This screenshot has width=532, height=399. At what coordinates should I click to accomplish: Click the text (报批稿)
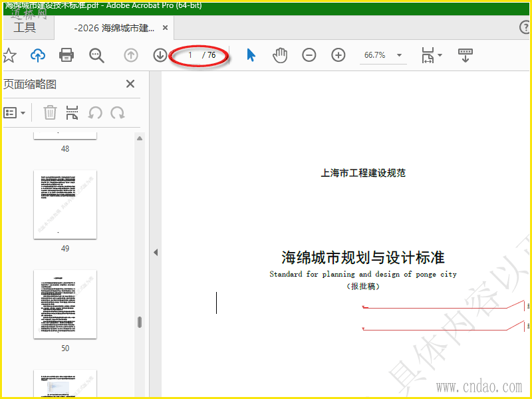click(363, 287)
